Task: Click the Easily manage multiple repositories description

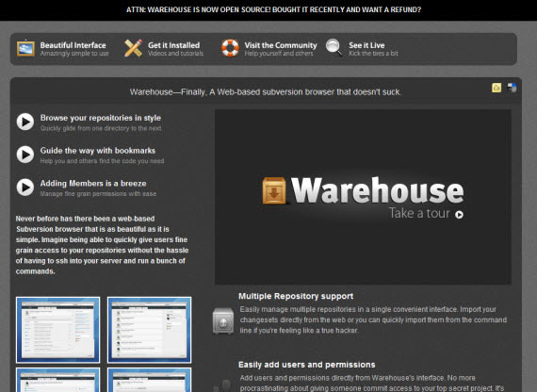Action: pyautogui.click(x=373, y=320)
